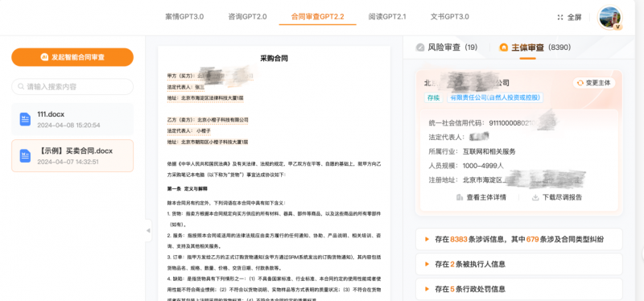Go to 文书GPT3.0 tab
The height and width of the screenshot is (301, 644).
[450, 17]
